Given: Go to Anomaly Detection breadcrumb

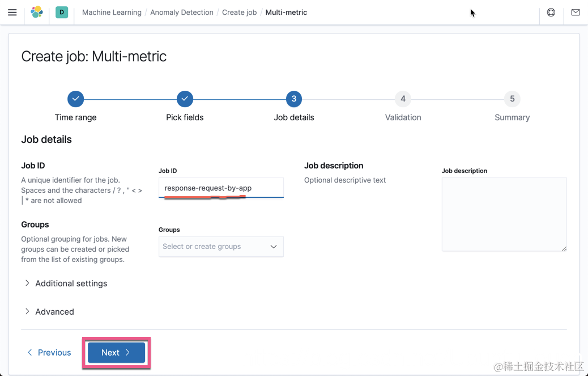Looking at the screenshot, I should (182, 12).
